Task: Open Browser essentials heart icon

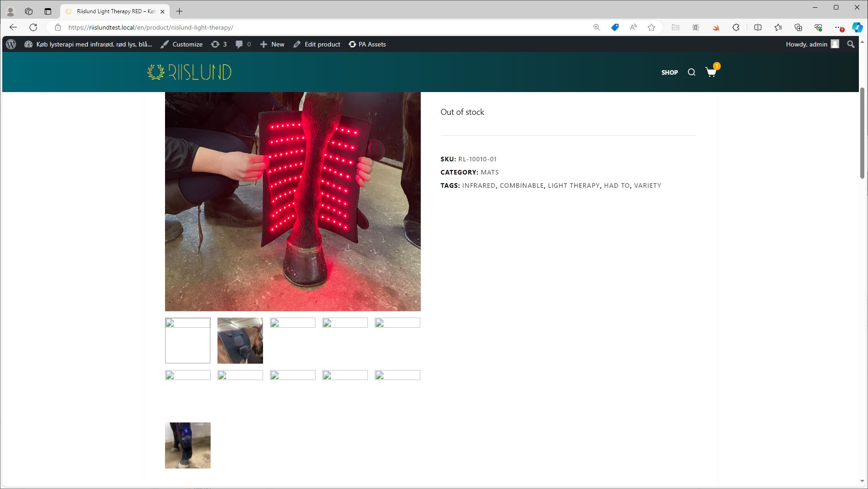Action: (x=818, y=27)
